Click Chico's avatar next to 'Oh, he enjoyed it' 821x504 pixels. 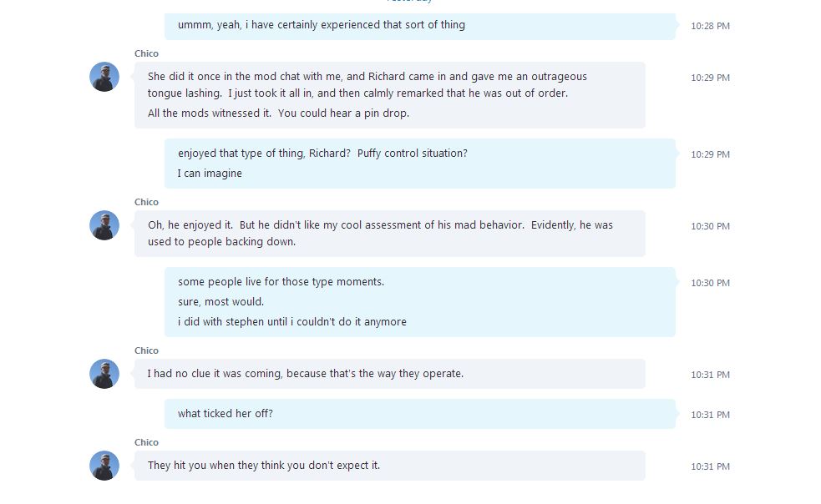pos(104,225)
